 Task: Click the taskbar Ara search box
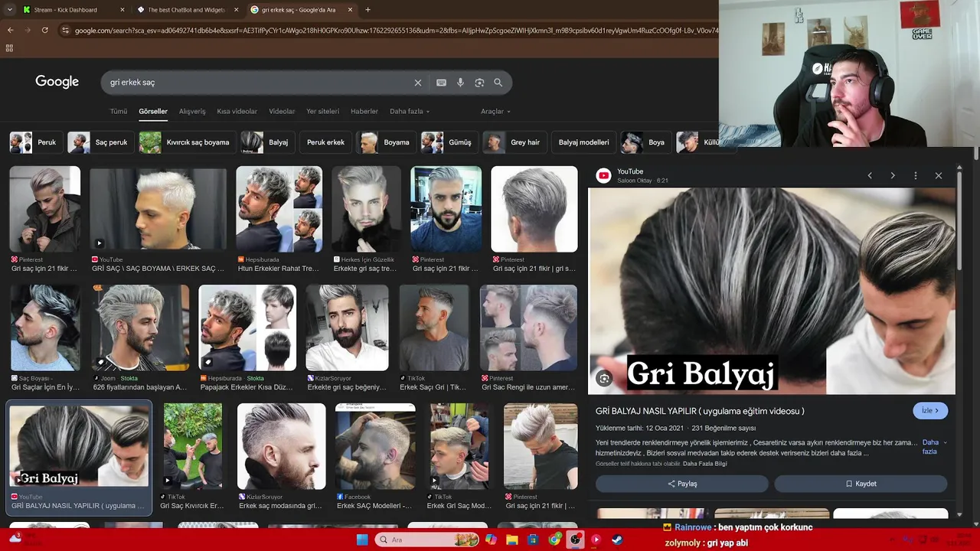(428, 540)
